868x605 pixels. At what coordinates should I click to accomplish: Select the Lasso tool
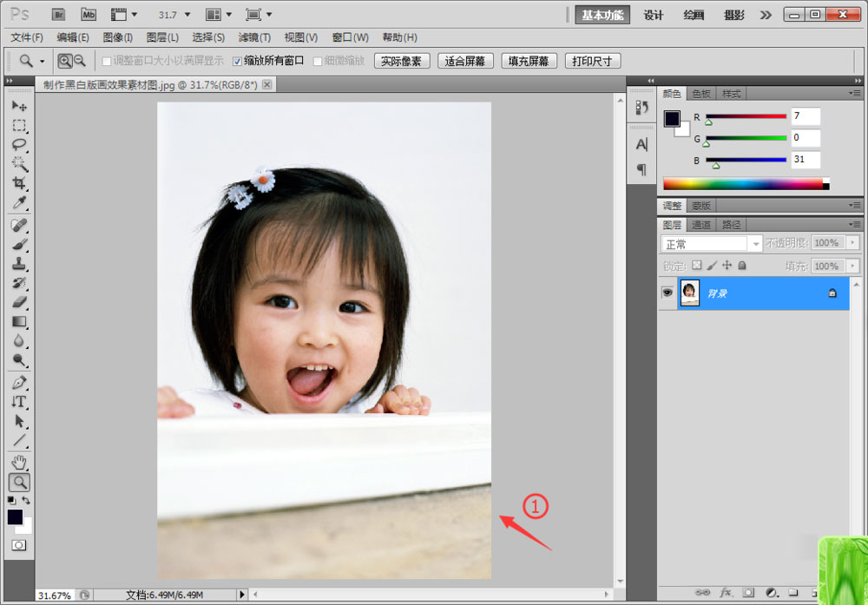(x=19, y=145)
